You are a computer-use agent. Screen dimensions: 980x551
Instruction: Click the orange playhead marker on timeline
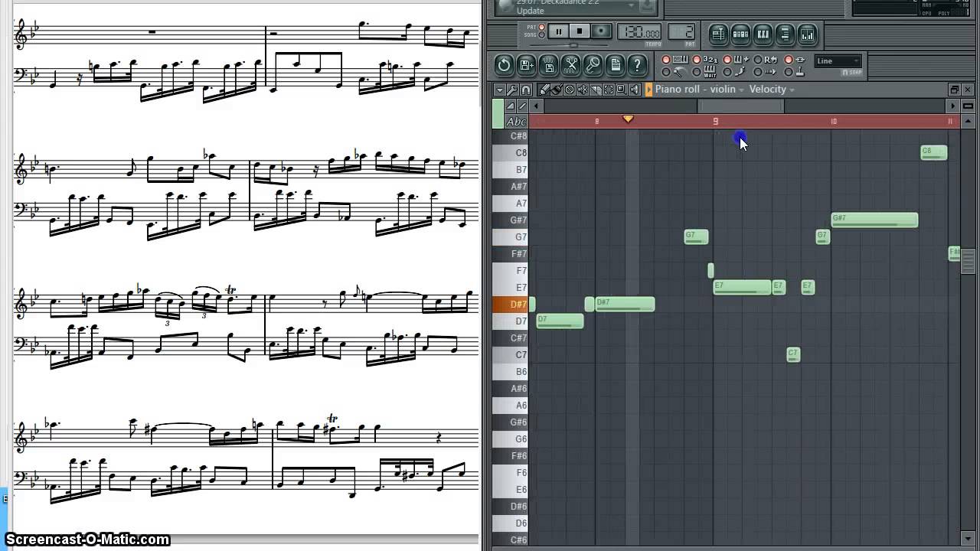click(629, 119)
